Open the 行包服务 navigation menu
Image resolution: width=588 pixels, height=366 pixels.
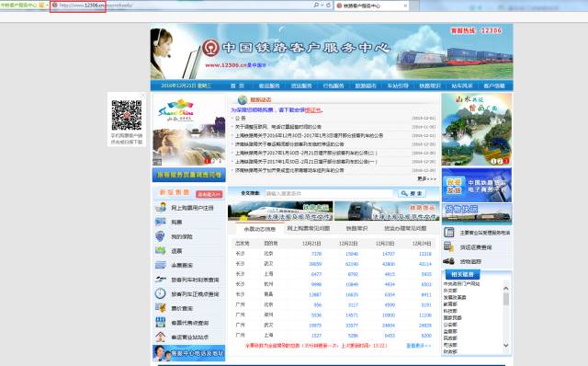[334, 86]
